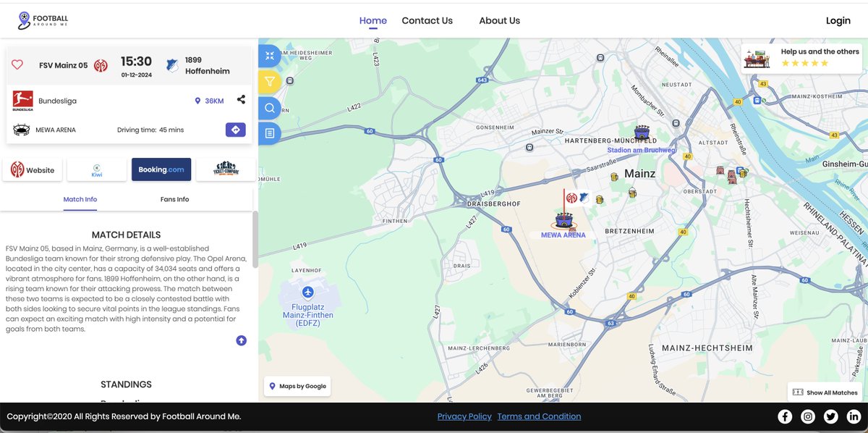Click the share icon in match card
The height and width of the screenshot is (433, 868).
coord(241,100)
